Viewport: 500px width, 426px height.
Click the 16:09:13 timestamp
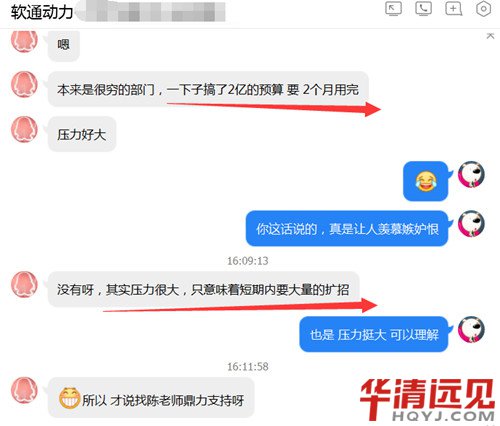[248, 261]
